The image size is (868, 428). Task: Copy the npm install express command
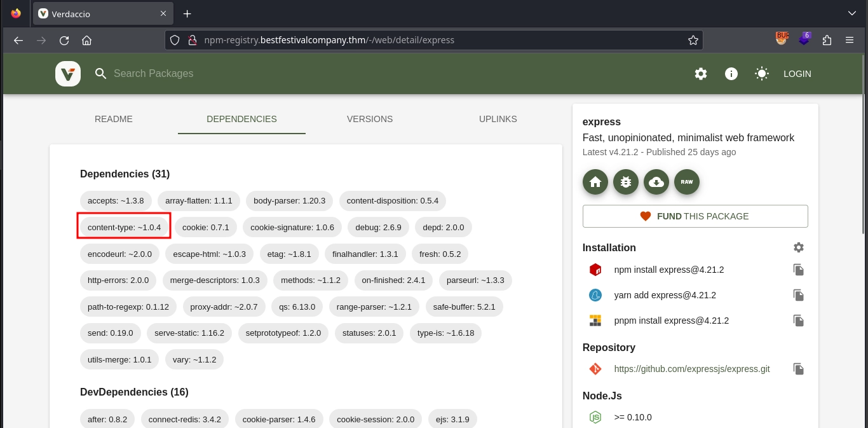coord(799,270)
